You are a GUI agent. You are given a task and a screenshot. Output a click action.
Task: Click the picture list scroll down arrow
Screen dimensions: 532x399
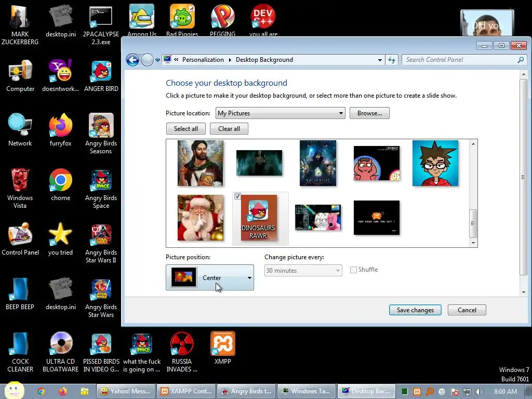pyautogui.click(x=473, y=243)
